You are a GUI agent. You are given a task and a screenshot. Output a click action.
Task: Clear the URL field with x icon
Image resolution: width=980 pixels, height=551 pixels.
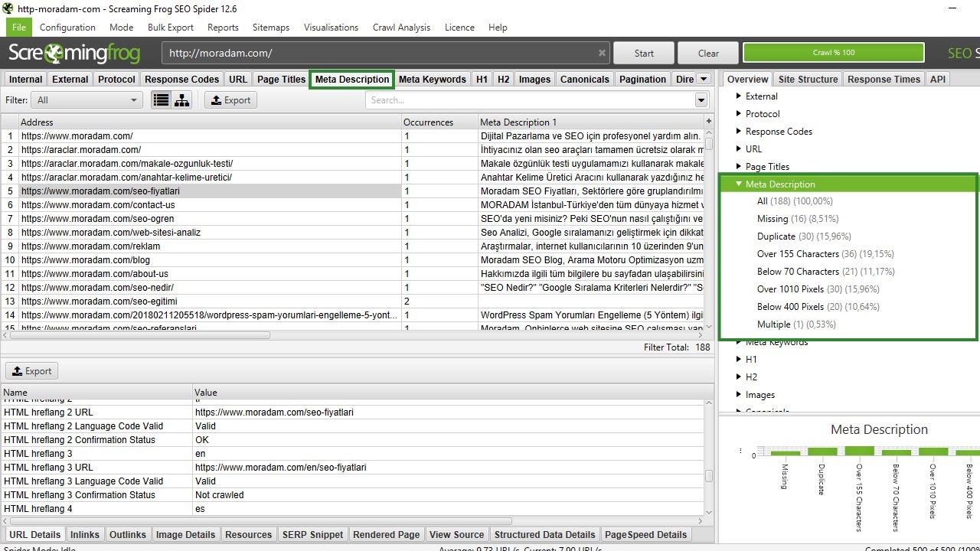pos(602,53)
